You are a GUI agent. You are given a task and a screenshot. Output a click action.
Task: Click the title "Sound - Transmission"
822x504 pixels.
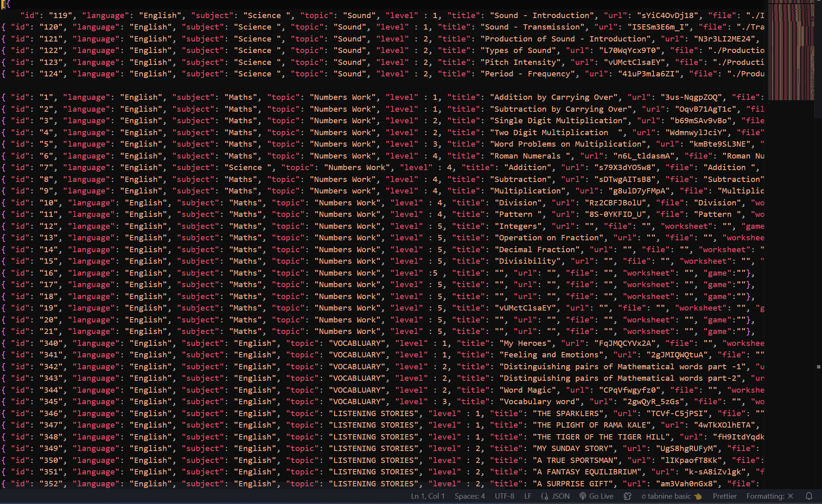[532, 27]
